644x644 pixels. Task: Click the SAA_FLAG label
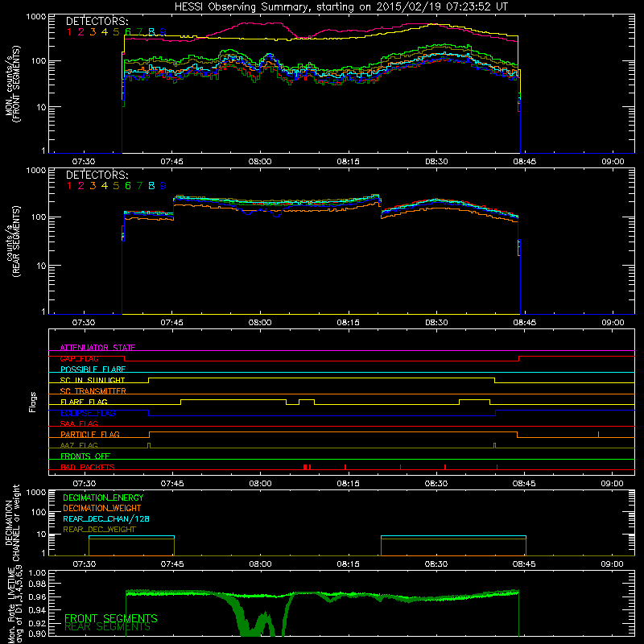[79, 423]
